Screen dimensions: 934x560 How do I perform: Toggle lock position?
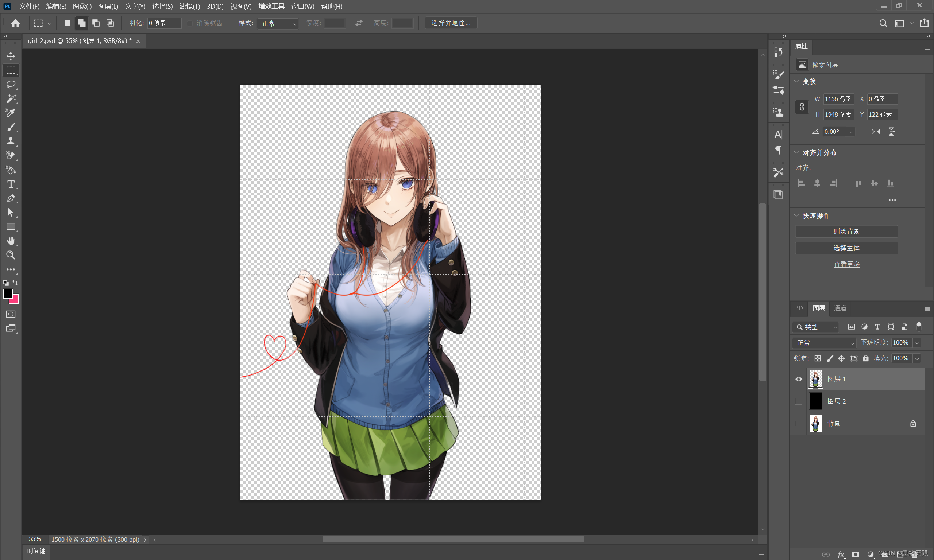coord(841,358)
